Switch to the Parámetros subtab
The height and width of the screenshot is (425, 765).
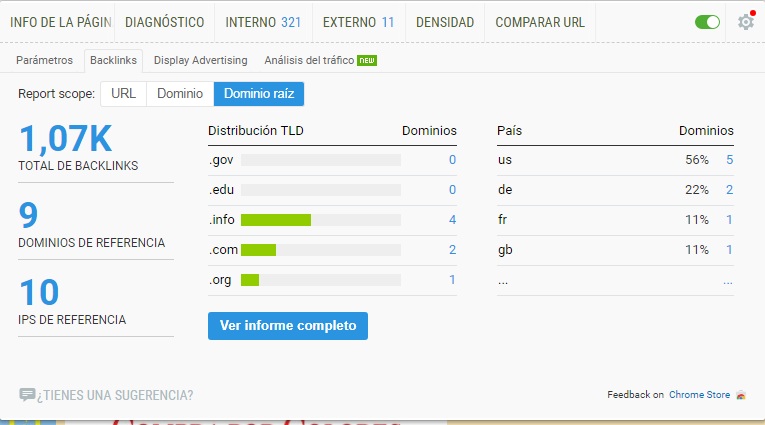coord(45,60)
